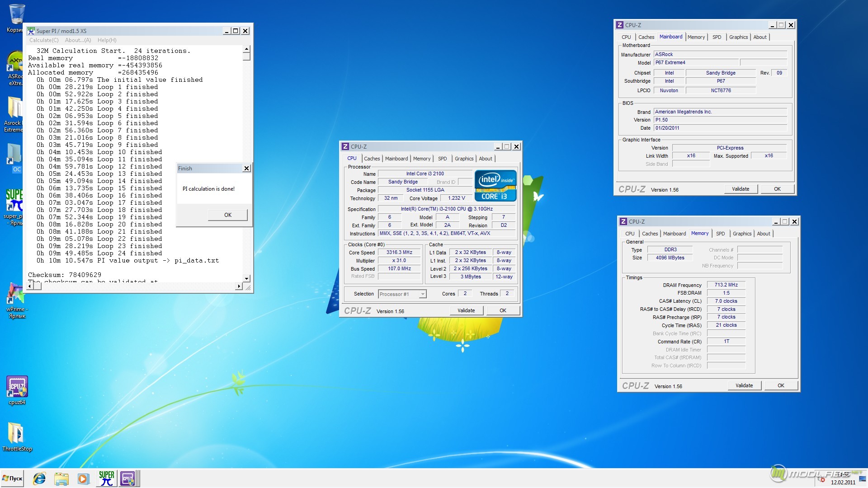Click the Super PI taskbar icon
The height and width of the screenshot is (488, 868).
point(106,479)
